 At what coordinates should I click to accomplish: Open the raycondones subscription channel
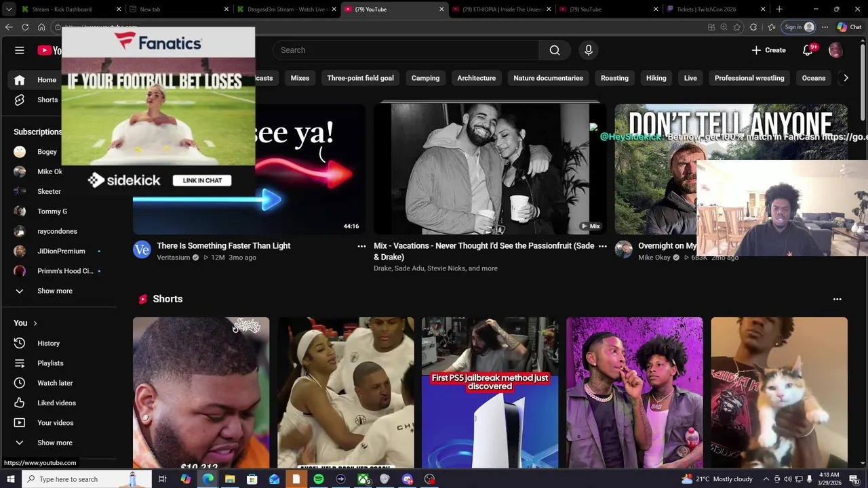click(58, 231)
